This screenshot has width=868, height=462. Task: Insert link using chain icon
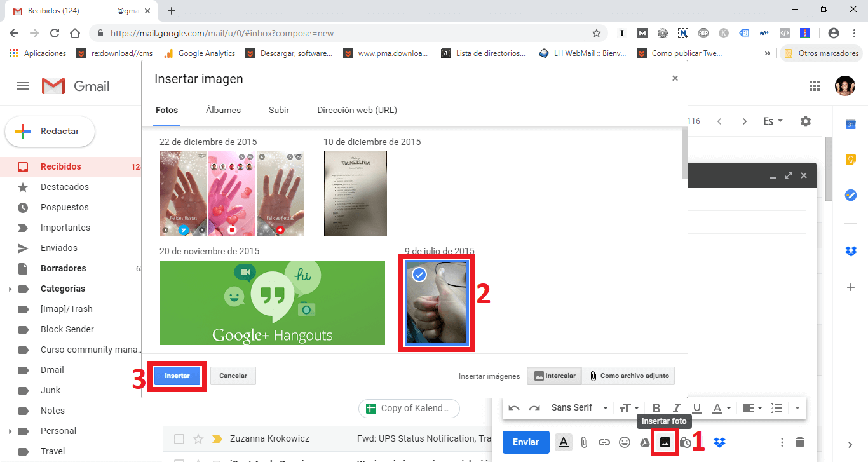pos(604,442)
